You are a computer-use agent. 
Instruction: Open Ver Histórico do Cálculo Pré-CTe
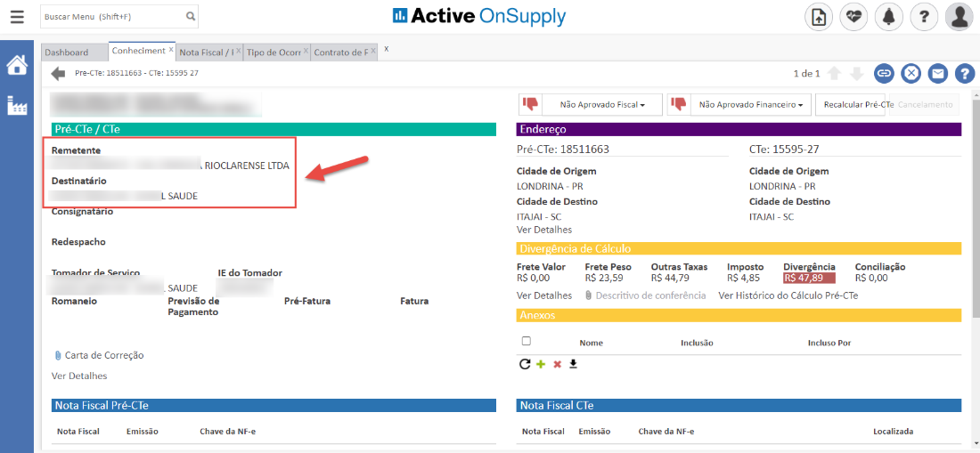coord(788,295)
